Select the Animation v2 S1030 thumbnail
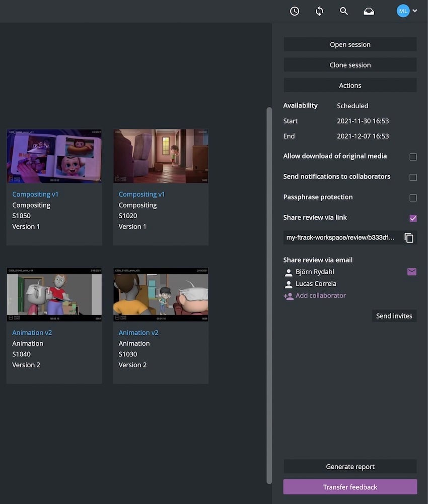Viewport: 428px width, 504px height. [161, 294]
